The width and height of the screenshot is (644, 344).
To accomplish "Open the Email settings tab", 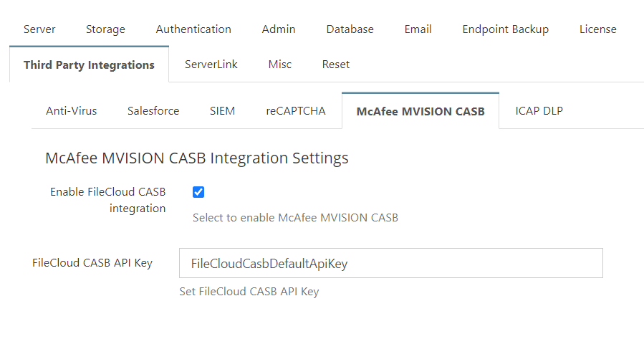I will (x=418, y=29).
